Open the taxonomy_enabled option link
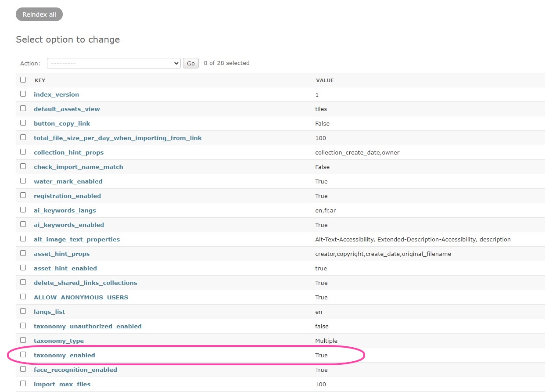This screenshot has height=392, width=545. point(65,355)
